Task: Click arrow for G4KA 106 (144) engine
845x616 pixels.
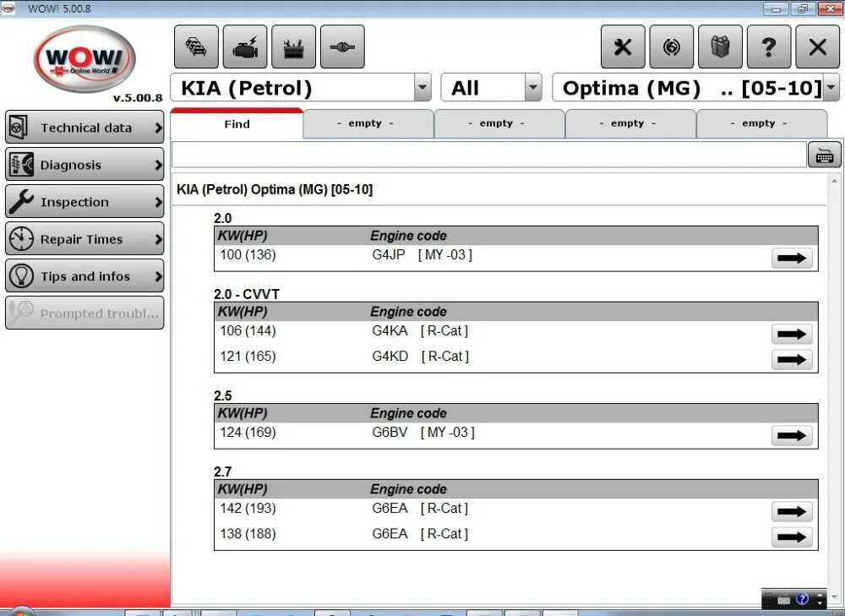Action: point(792,334)
